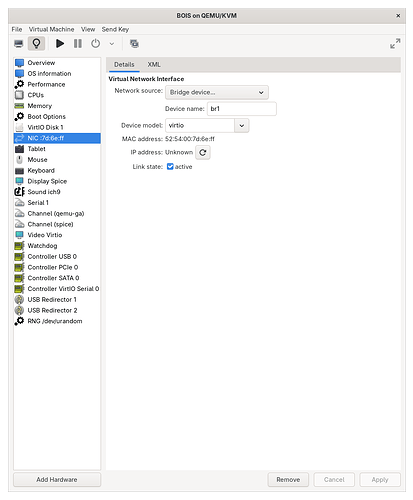Pause the virtual machine

78,44
